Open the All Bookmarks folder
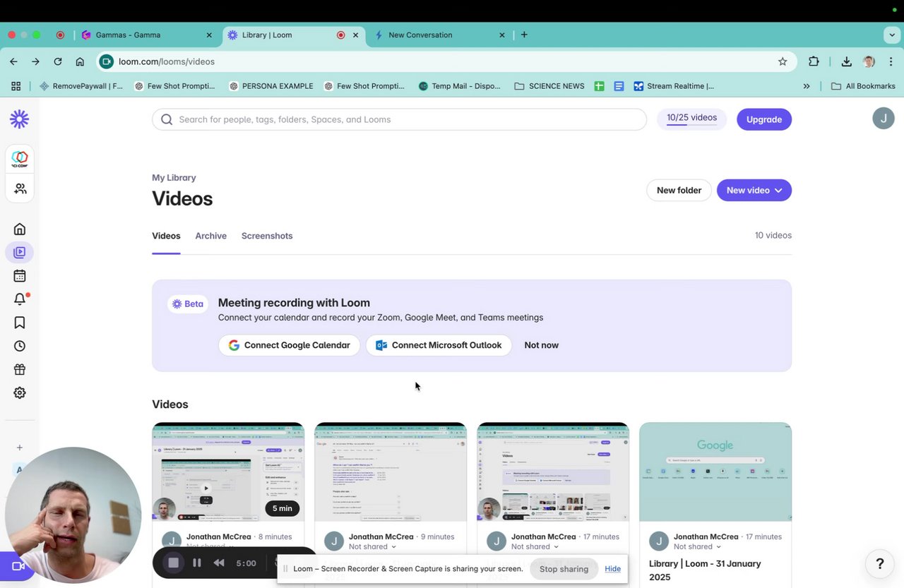 863,86
